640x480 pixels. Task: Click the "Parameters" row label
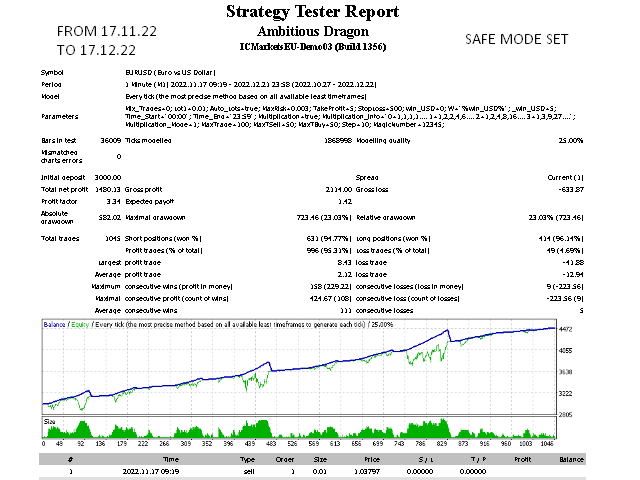[60, 117]
